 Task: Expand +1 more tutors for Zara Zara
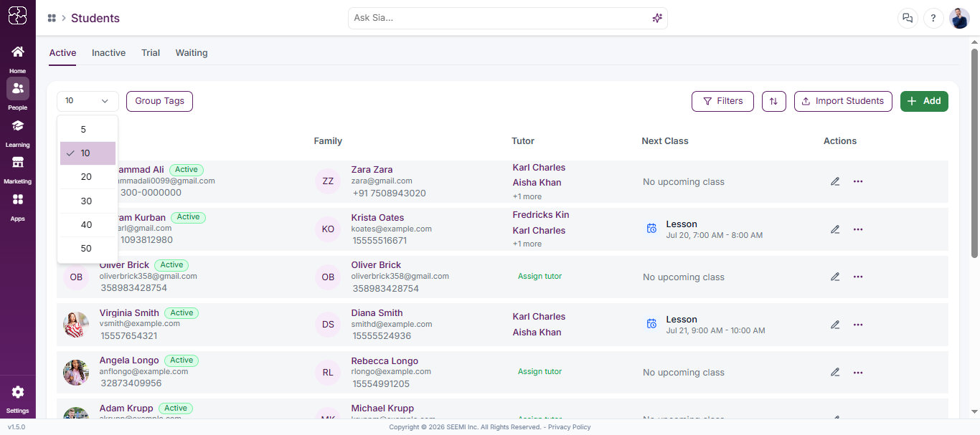coord(527,196)
